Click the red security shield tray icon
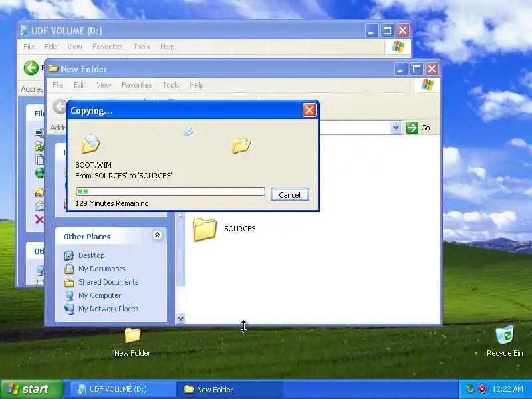The image size is (532, 399). [x=482, y=389]
